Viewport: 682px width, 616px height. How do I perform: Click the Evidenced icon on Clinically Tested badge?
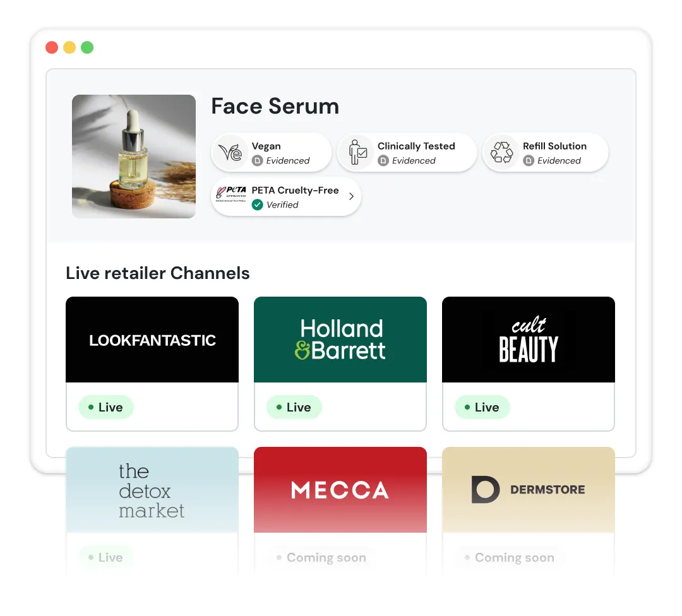point(383,161)
